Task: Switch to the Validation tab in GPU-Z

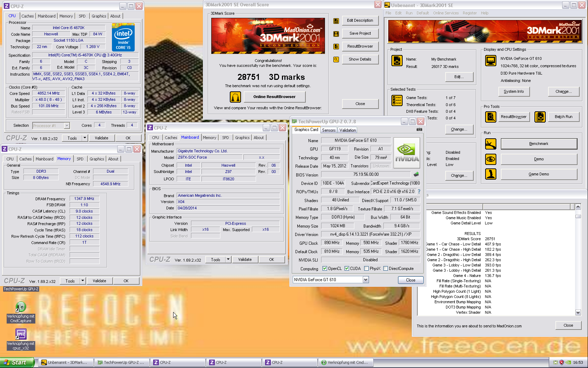Action: click(x=348, y=130)
